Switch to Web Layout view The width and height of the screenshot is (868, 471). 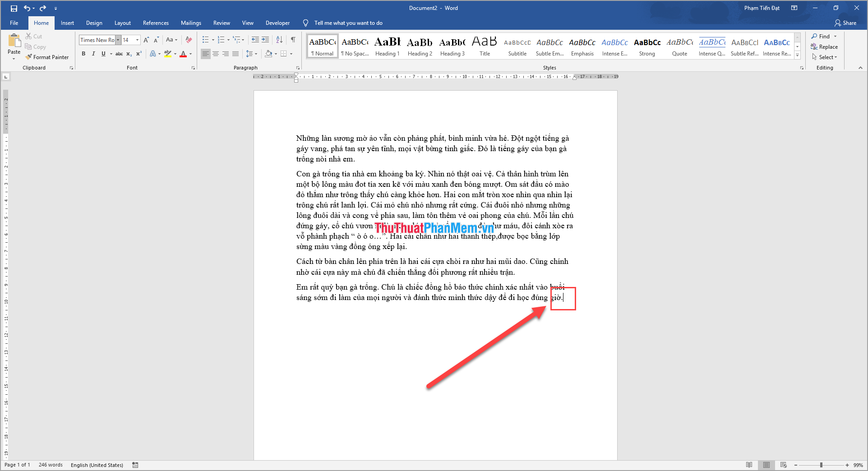pyautogui.click(x=784, y=465)
